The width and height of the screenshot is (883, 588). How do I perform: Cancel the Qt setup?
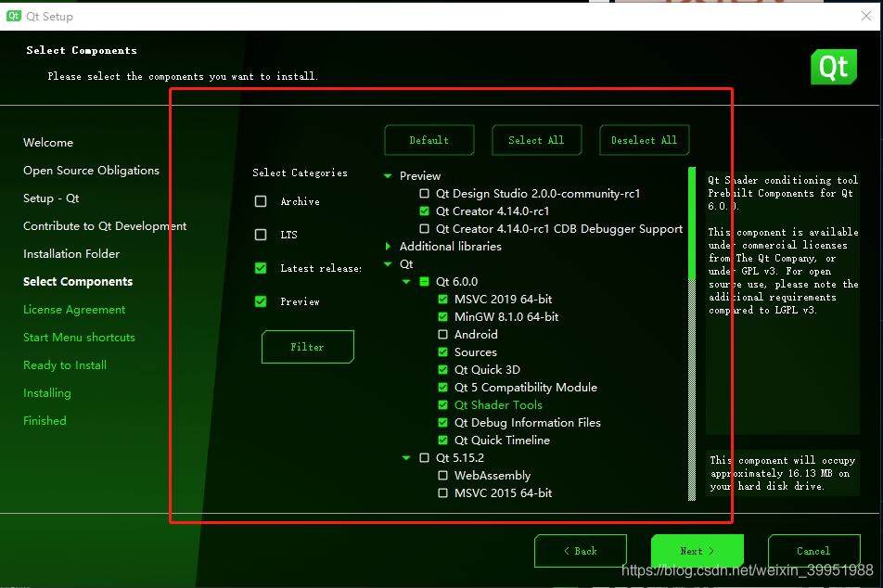[x=813, y=551]
